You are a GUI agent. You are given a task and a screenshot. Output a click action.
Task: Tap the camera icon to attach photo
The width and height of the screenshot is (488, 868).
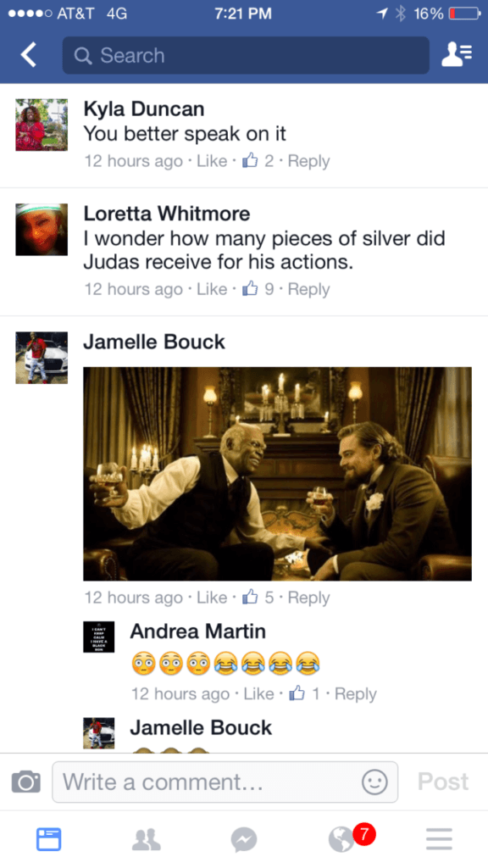point(26,782)
